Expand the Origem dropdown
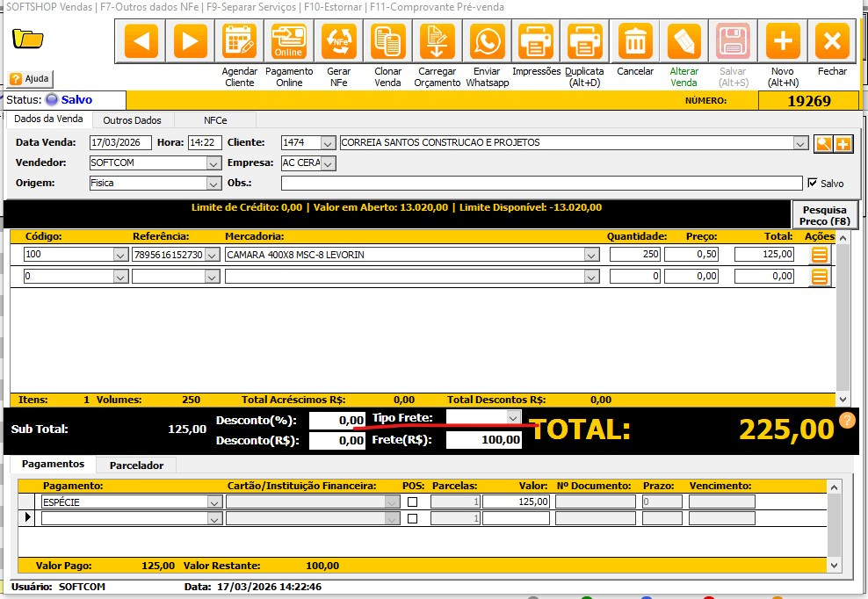The height and width of the screenshot is (599, 868). [x=213, y=184]
